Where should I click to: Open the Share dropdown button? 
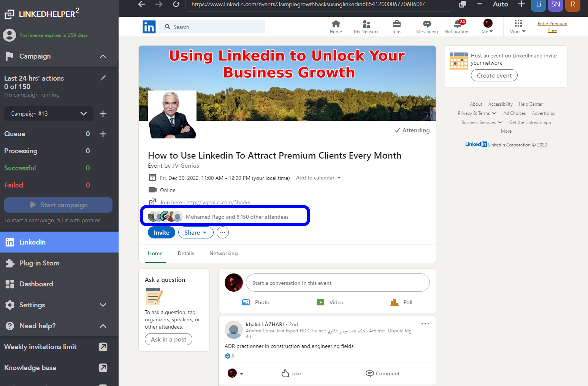pyautogui.click(x=196, y=232)
